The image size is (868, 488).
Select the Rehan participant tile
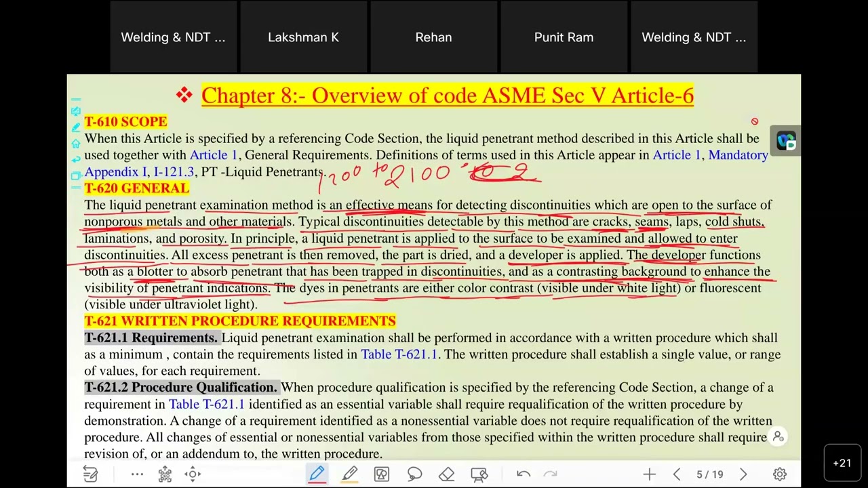pos(433,37)
